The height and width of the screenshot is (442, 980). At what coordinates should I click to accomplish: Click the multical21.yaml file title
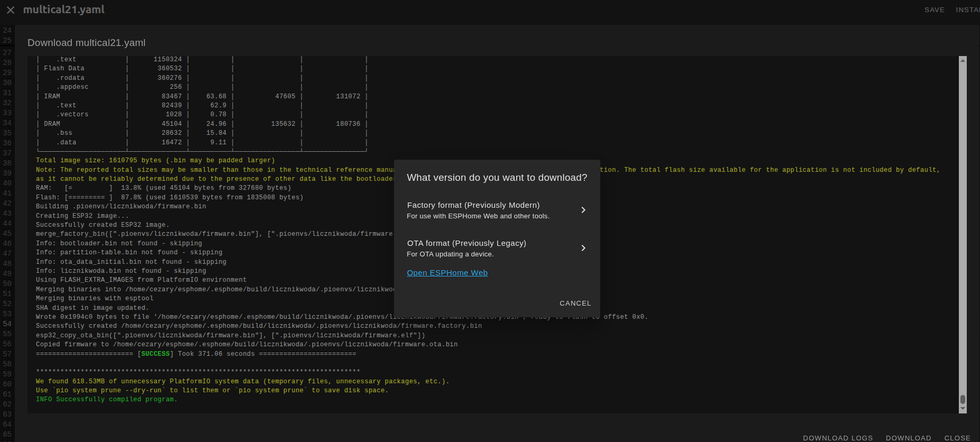pos(64,10)
